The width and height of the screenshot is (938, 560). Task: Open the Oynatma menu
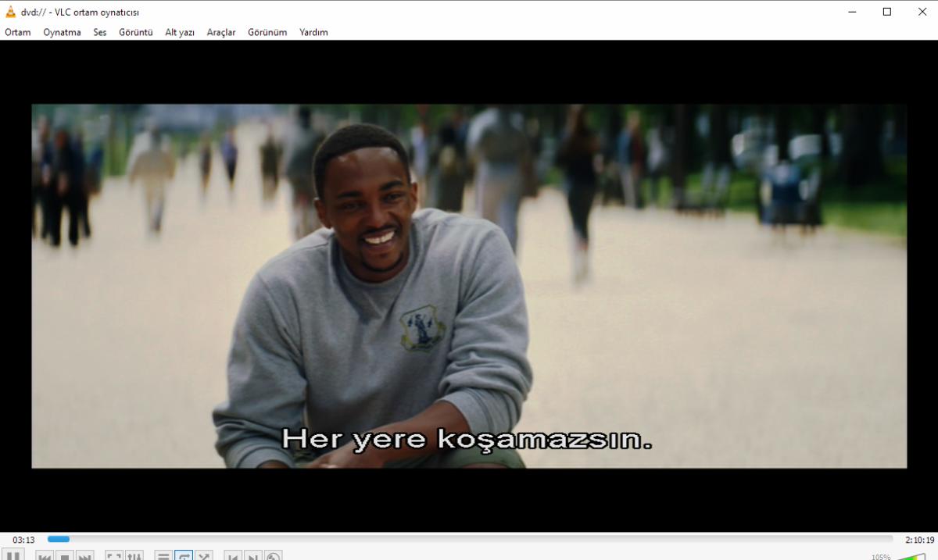62,32
